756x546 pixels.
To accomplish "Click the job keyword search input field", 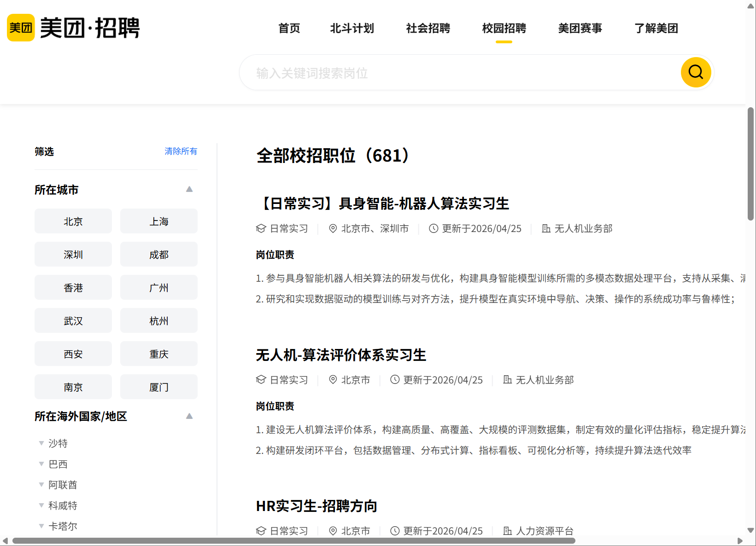I will tap(461, 73).
